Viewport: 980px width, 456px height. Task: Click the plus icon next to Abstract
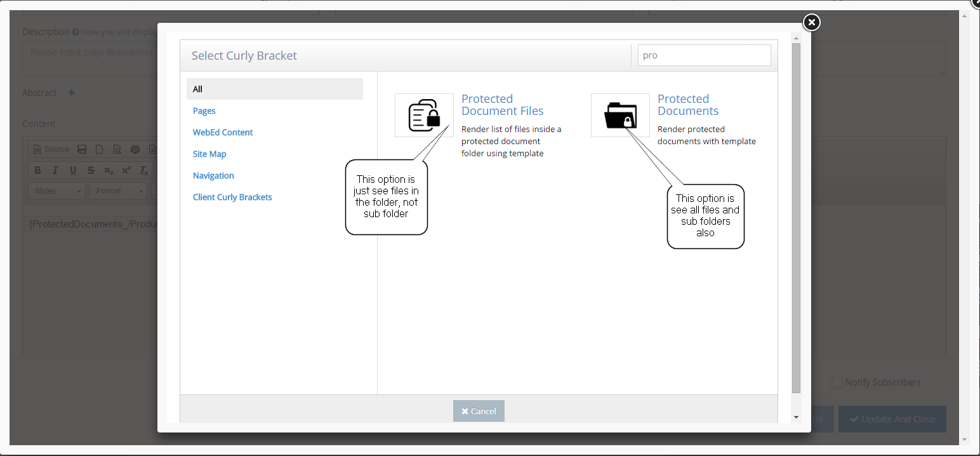72,93
